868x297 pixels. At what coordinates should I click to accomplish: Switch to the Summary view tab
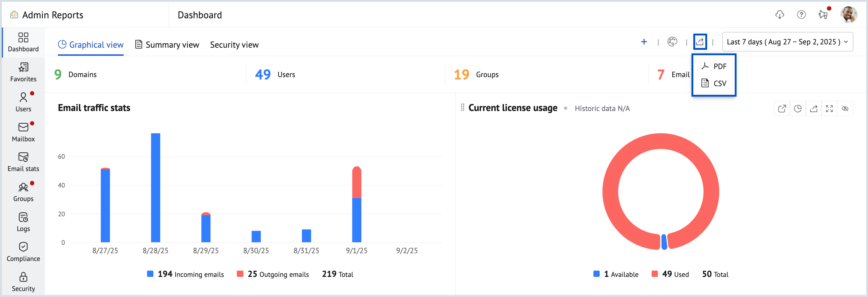[167, 44]
